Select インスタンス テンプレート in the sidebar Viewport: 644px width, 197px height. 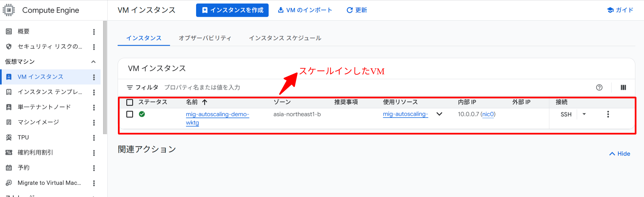click(50, 92)
